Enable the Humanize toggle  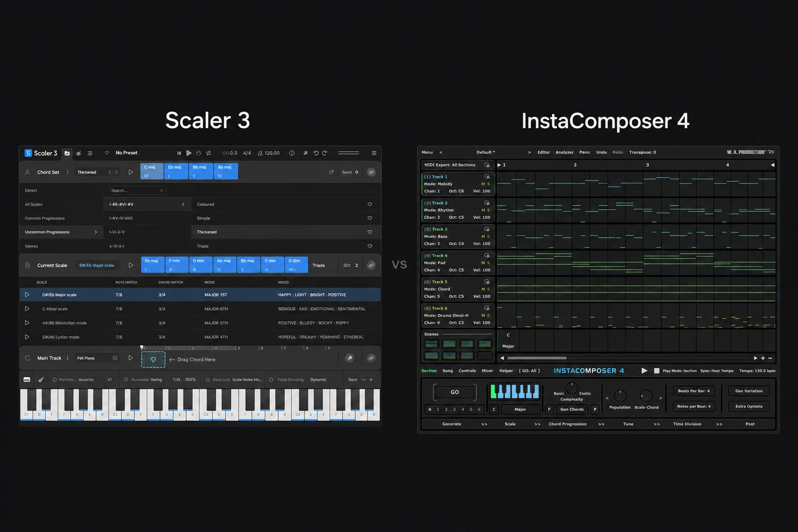126,380
